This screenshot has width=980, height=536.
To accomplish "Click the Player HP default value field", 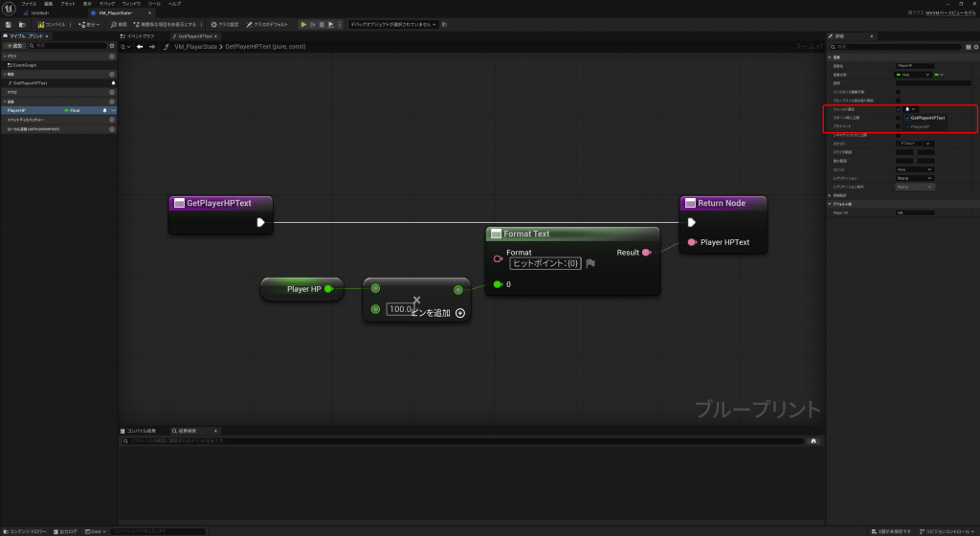I will [x=914, y=212].
